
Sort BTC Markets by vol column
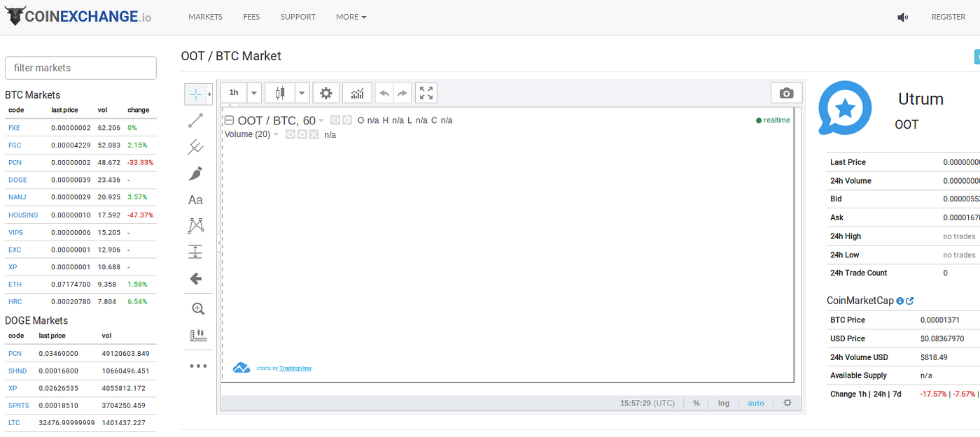[x=102, y=110]
